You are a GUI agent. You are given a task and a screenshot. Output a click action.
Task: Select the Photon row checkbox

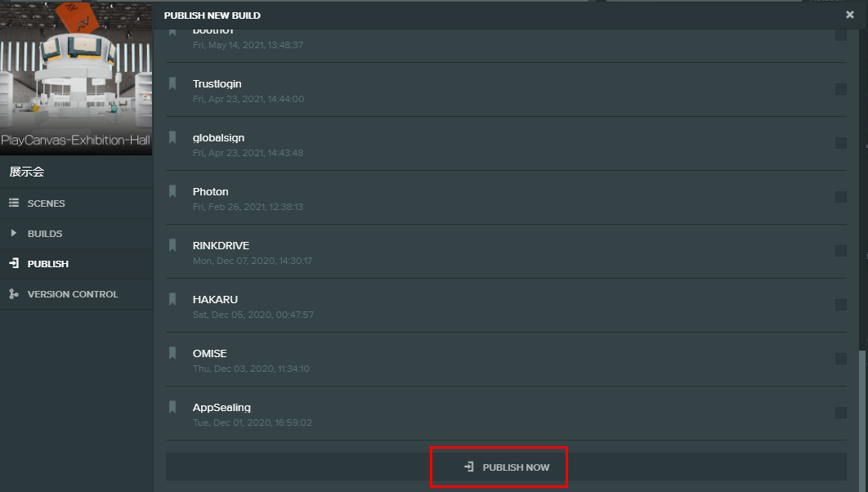[841, 197]
